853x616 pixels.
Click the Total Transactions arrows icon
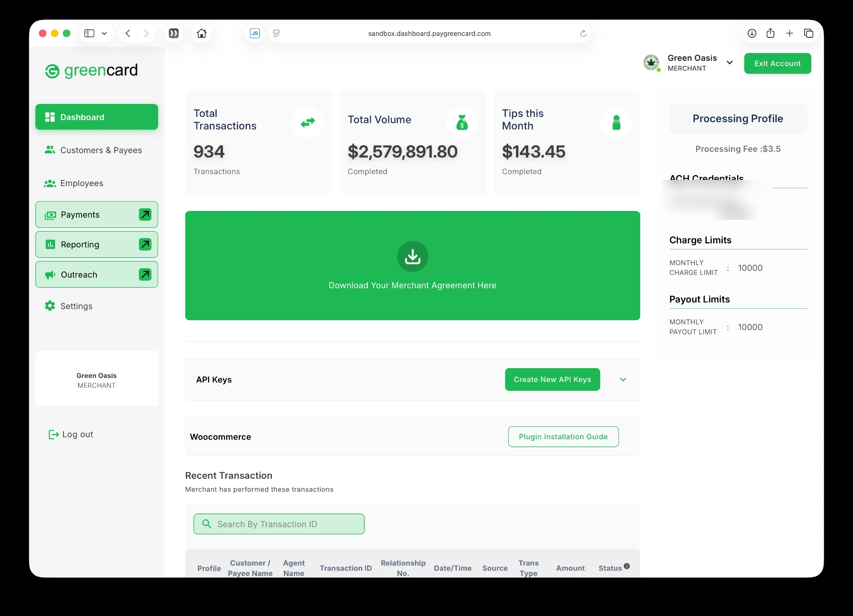[x=307, y=122]
